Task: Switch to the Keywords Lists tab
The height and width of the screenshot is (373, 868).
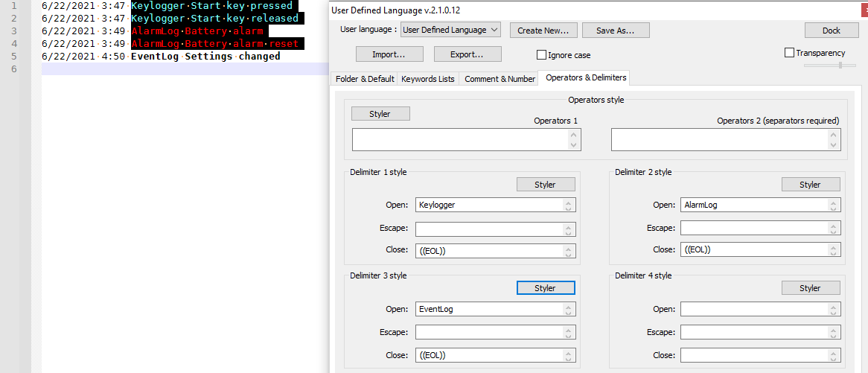Action: pos(427,79)
